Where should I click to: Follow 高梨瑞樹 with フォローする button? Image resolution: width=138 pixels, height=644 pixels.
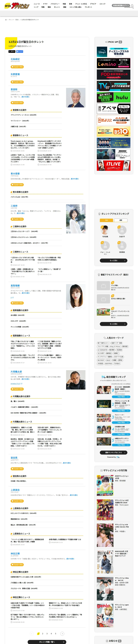(x=17, y=303)
